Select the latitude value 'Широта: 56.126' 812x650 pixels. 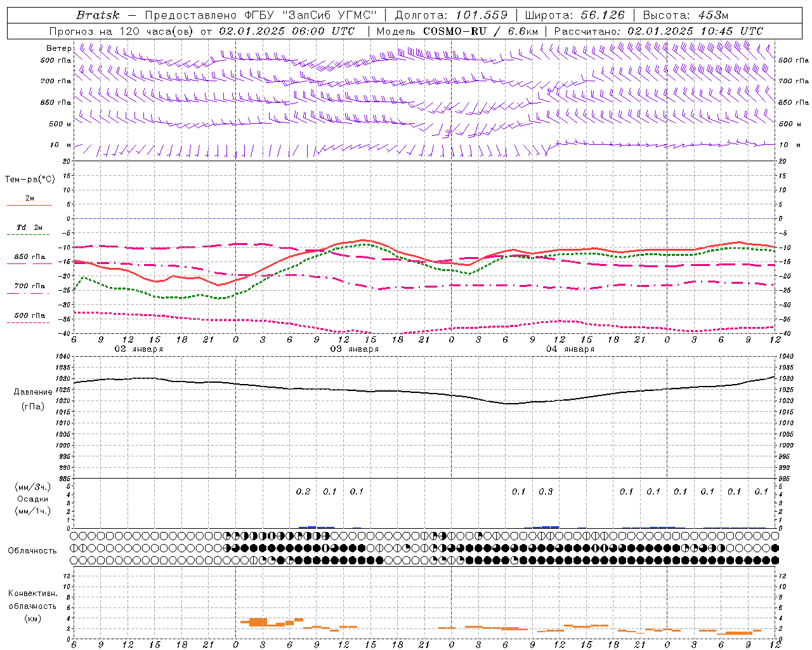(x=575, y=15)
